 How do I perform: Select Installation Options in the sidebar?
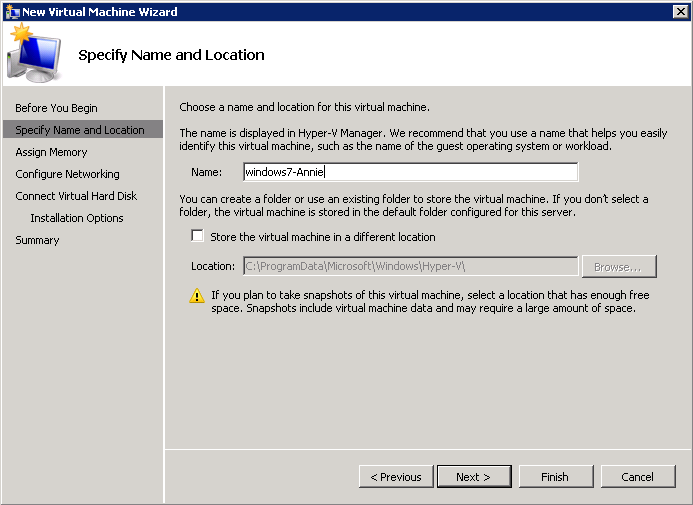click(x=77, y=218)
